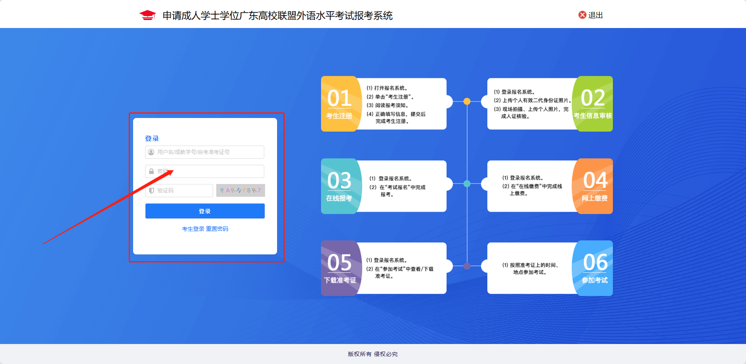Click the 登录 heading above the form
Screen dimensions: 746x364
click(152, 138)
